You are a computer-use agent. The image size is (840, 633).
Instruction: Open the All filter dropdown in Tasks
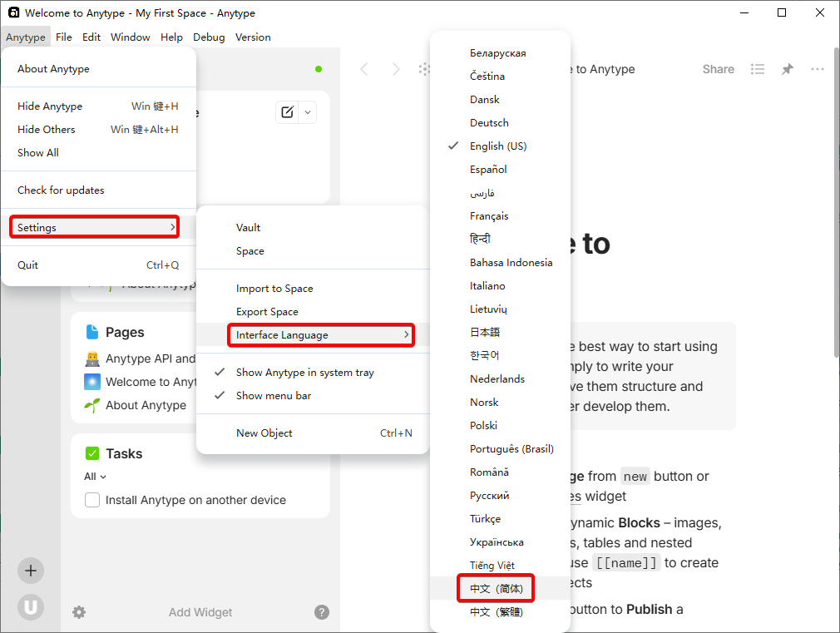pos(96,477)
